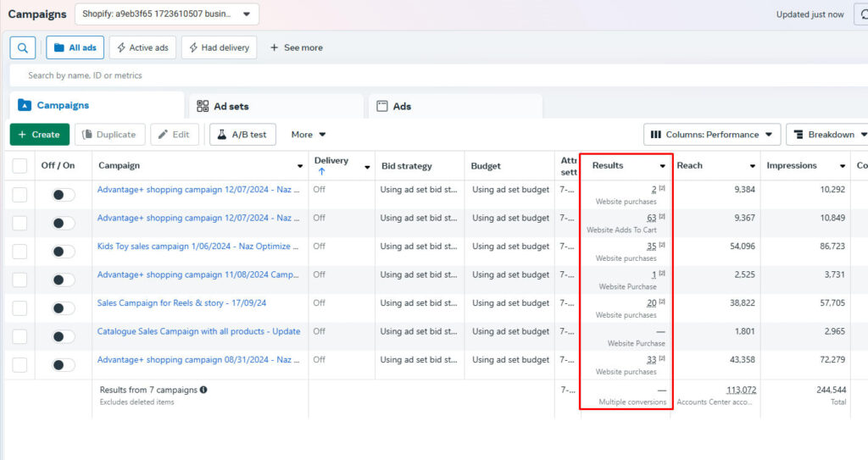Enable the Catalogue Sales Campaign toggle
Viewport: 868px width, 460px height.
(63, 336)
